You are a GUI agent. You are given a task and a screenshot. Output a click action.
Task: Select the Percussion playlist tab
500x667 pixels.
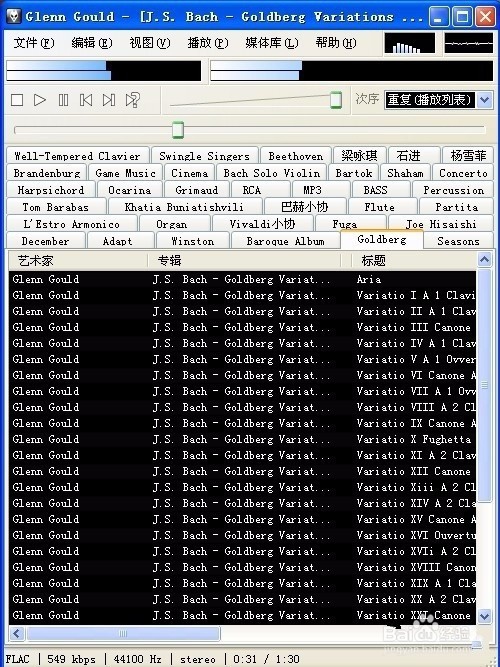tap(454, 190)
